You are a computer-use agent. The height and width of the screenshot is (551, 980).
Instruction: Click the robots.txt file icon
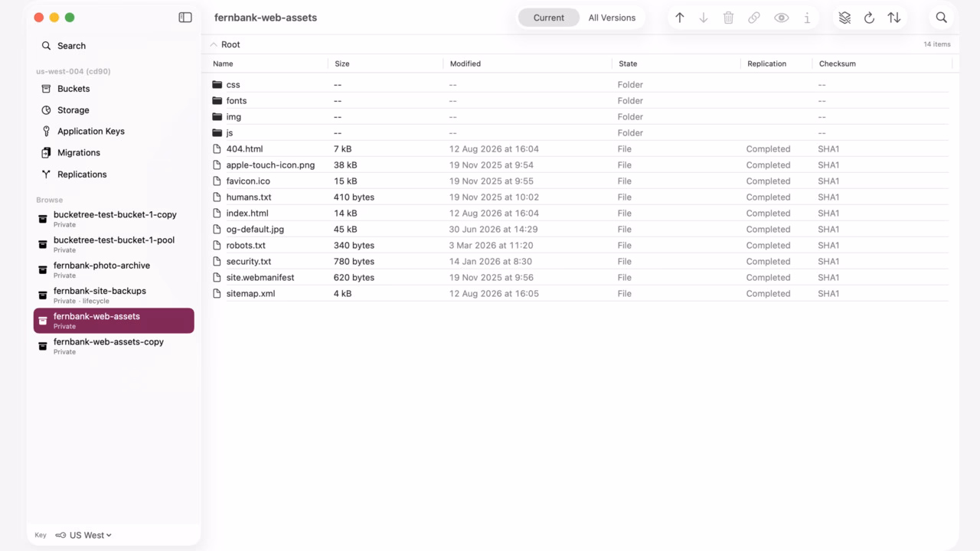(x=217, y=246)
